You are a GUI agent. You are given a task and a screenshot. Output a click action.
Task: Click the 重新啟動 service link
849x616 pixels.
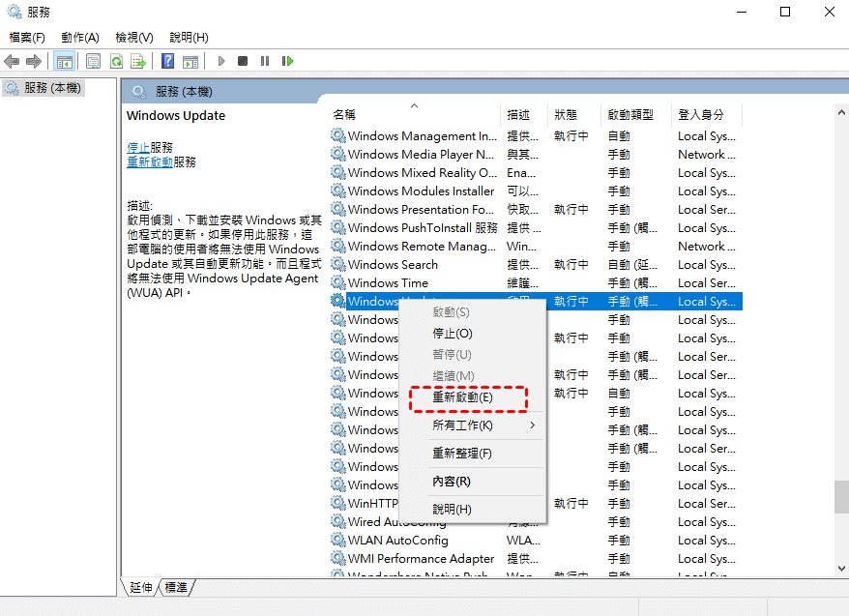tap(150, 162)
